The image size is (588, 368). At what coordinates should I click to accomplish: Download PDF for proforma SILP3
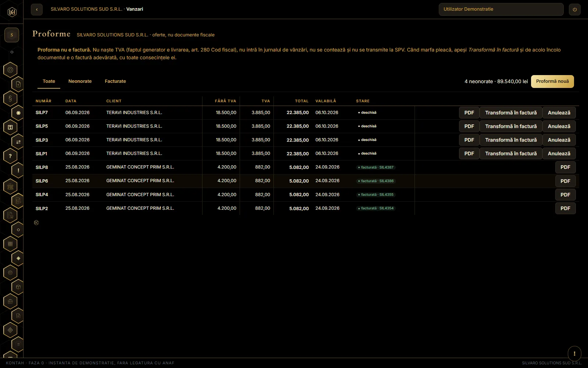point(469,140)
